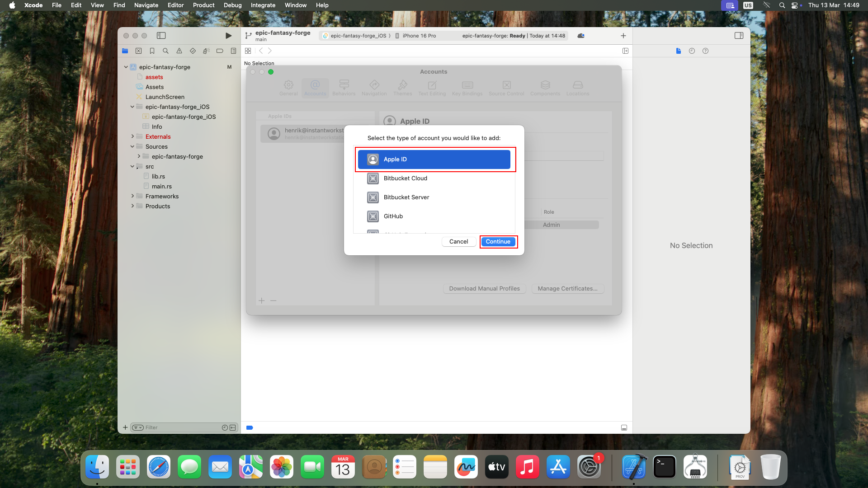Expand the Externals group
868x488 pixels.
(x=132, y=136)
